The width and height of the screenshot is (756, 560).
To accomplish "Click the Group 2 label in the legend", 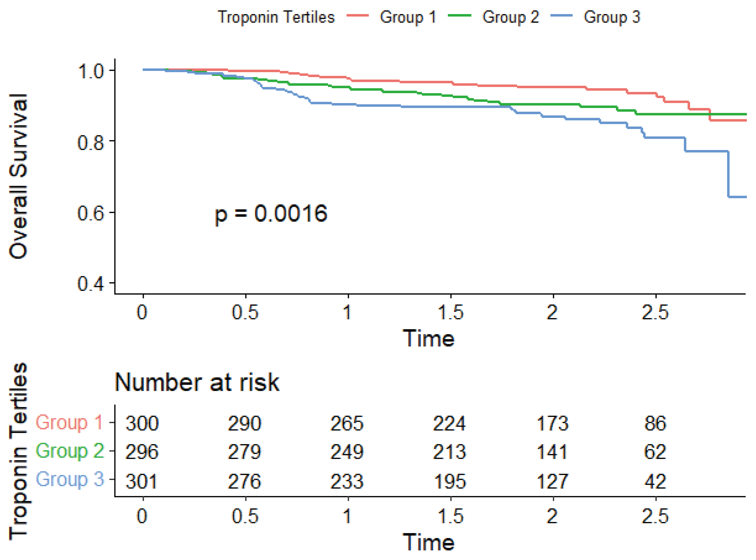I will pyautogui.click(x=511, y=17).
